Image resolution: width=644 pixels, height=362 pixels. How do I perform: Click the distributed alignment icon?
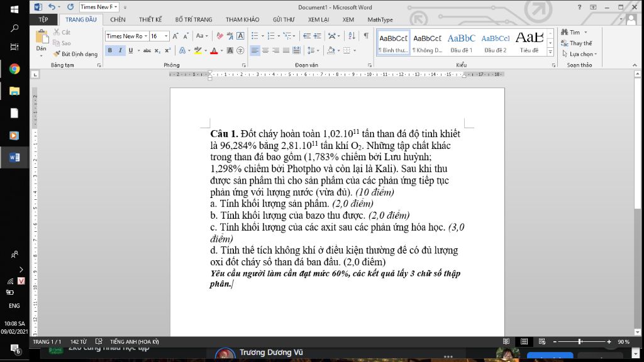tap(296, 50)
